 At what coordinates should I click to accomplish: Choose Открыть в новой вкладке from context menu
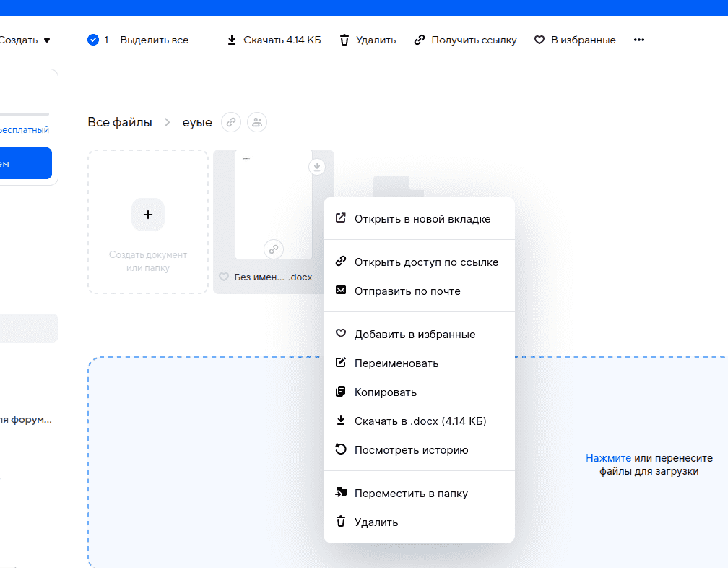pos(422,218)
